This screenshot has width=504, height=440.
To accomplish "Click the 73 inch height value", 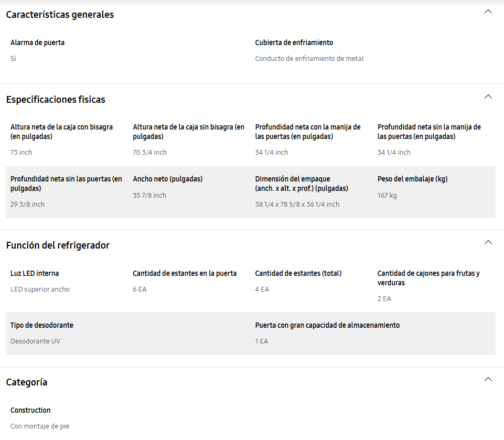I will point(21,152).
